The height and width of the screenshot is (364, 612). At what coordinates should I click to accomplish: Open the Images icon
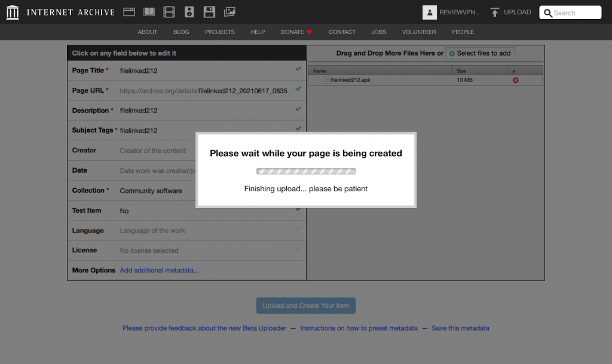[229, 12]
